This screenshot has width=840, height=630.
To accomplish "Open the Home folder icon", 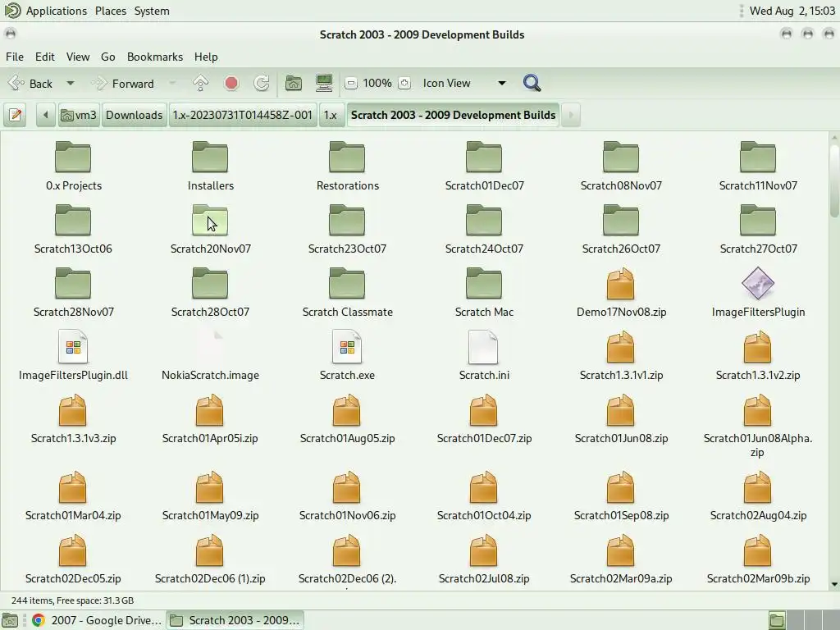I will pos(293,83).
